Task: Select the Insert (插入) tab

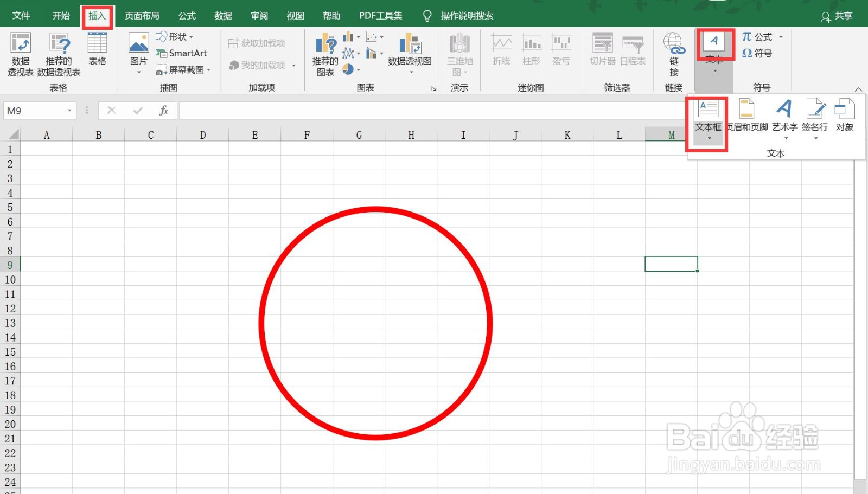Action: [97, 16]
